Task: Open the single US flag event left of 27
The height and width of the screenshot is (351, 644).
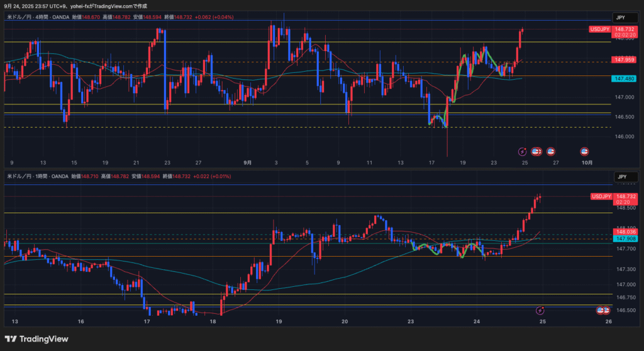Action: [x=551, y=151]
